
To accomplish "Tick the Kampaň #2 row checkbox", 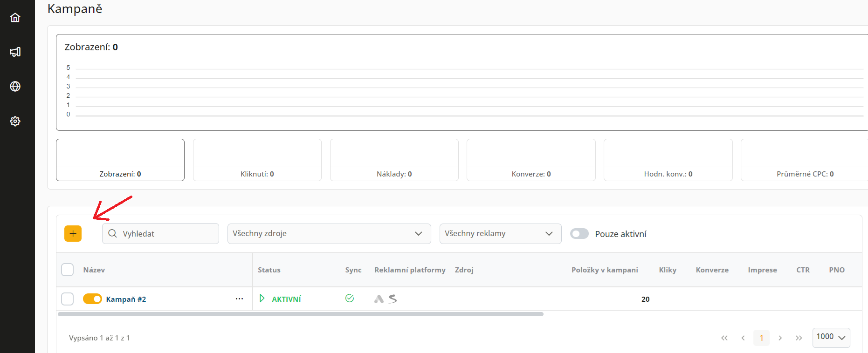I will (68, 299).
